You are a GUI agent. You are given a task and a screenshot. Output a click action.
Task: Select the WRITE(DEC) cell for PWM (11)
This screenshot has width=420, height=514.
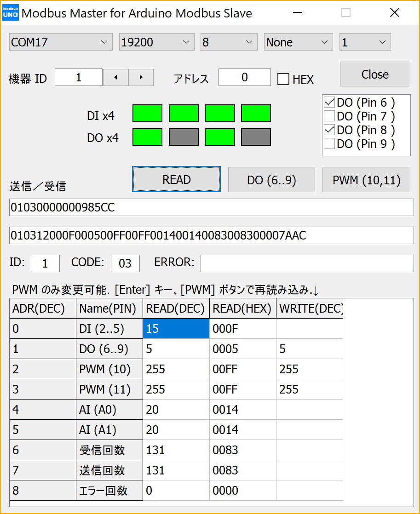[x=310, y=389]
